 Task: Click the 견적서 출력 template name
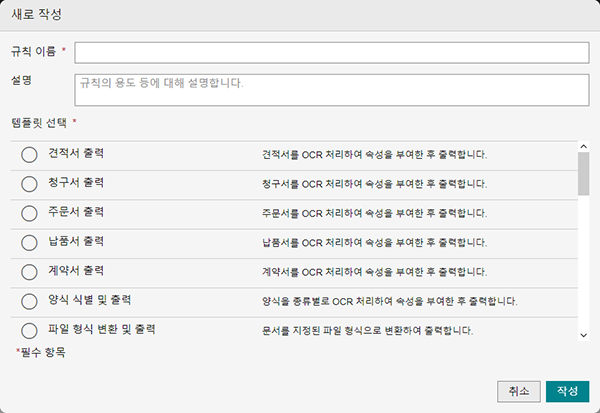[x=76, y=153]
